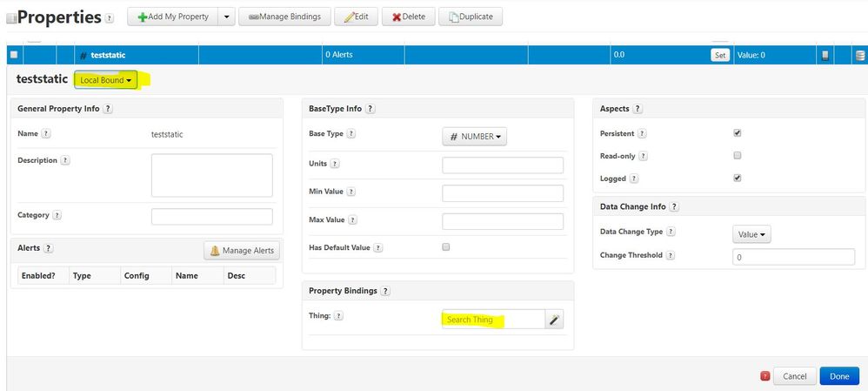Open help for Alerts section
868x391 pixels.
(48, 248)
